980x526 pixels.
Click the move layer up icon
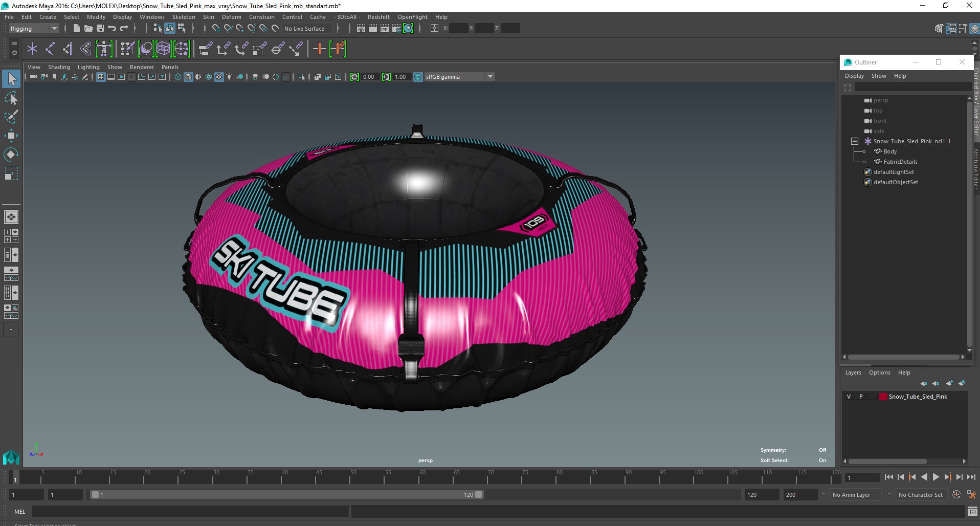pyautogui.click(x=924, y=383)
